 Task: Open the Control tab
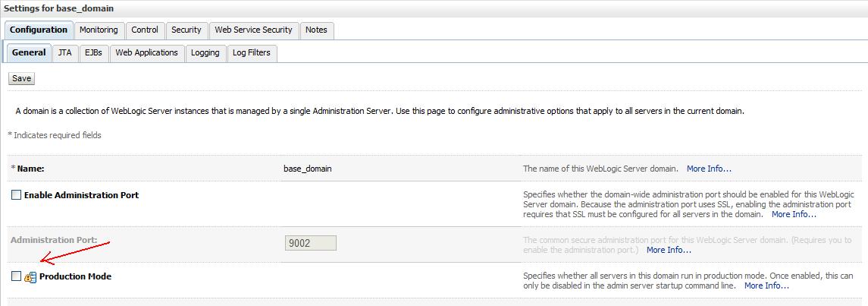[145, 30]
